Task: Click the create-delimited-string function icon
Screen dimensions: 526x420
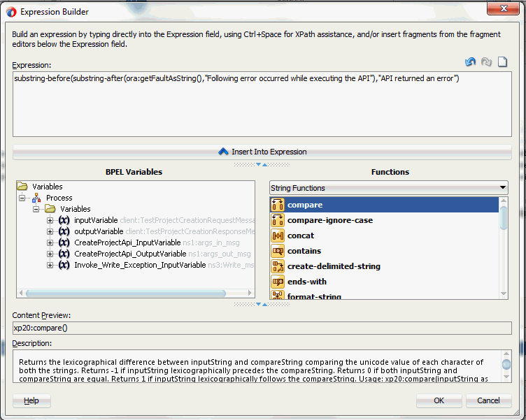Action: click(x=278, y=266)
